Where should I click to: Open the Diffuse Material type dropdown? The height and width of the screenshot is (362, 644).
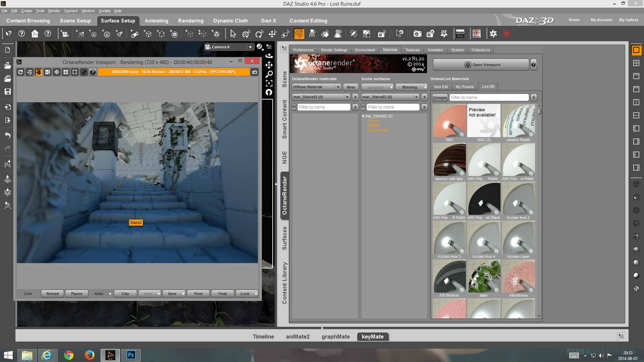click(316, 87)
